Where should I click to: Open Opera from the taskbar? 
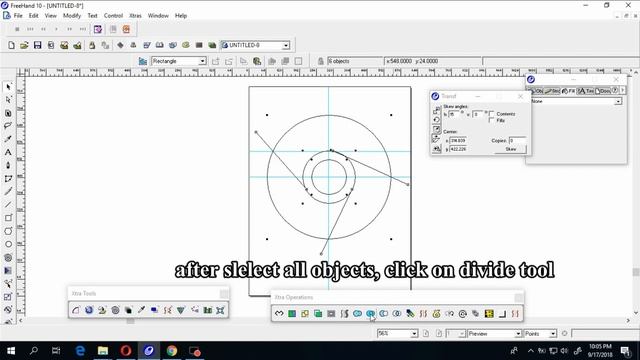[126, 351]
